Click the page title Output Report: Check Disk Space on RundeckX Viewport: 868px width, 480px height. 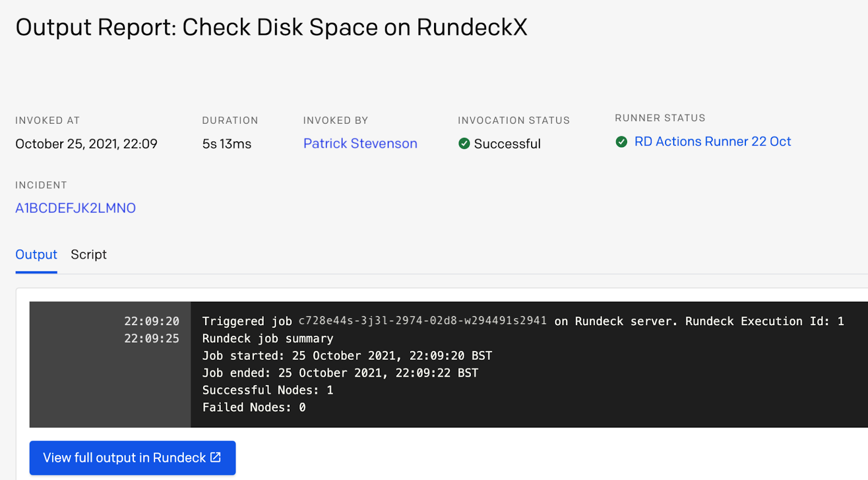271,27
